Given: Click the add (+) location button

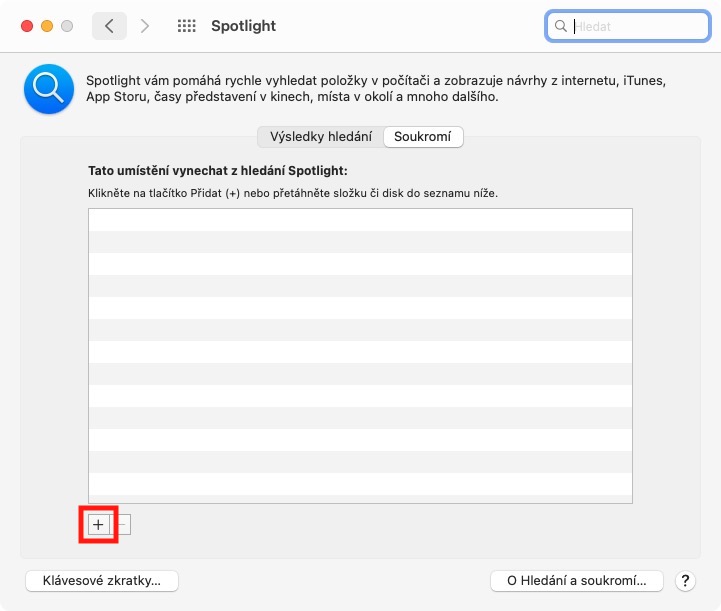Looking at the screenshot, I should (98, 525).
